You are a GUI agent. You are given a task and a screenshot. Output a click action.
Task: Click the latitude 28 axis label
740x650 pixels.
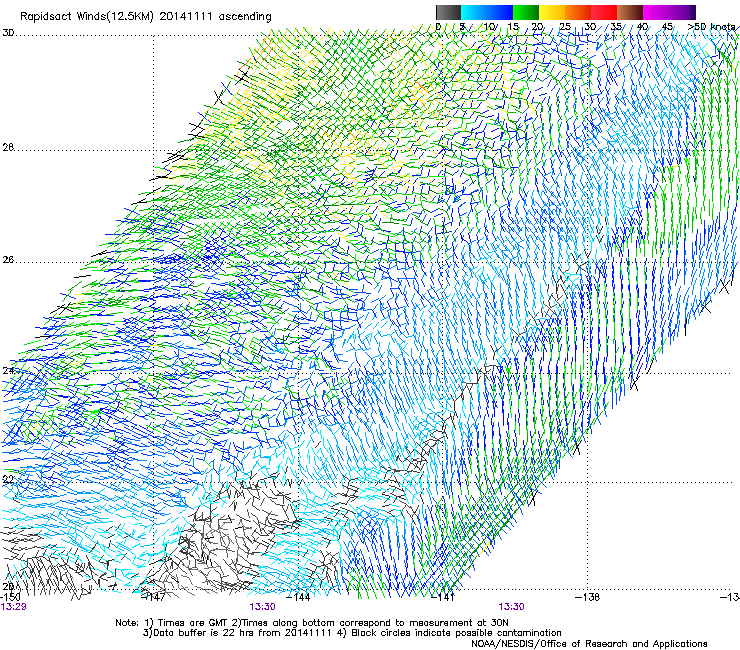[8, 147]
